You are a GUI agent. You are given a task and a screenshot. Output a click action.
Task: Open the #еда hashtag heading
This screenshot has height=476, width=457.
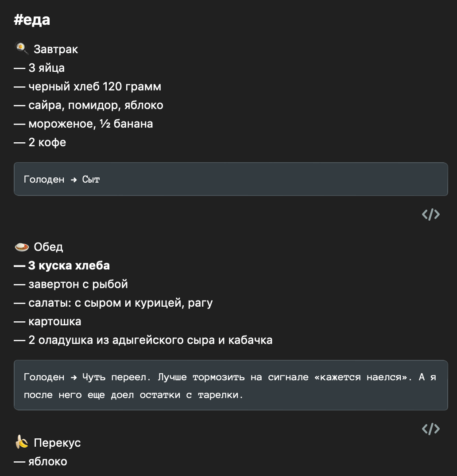coord(32,20)
